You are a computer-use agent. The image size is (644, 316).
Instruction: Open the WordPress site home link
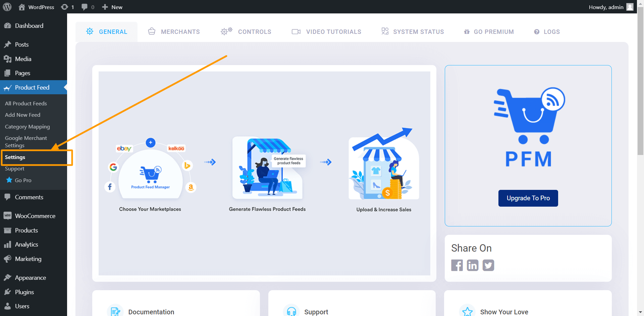pos(36,7)
